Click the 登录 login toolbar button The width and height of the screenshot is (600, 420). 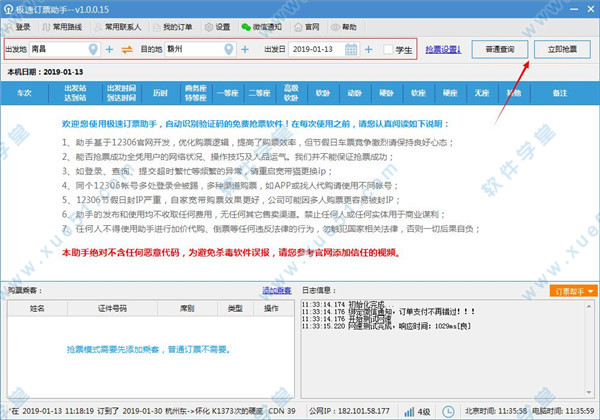pyautogui.click(x=20, y=26)
